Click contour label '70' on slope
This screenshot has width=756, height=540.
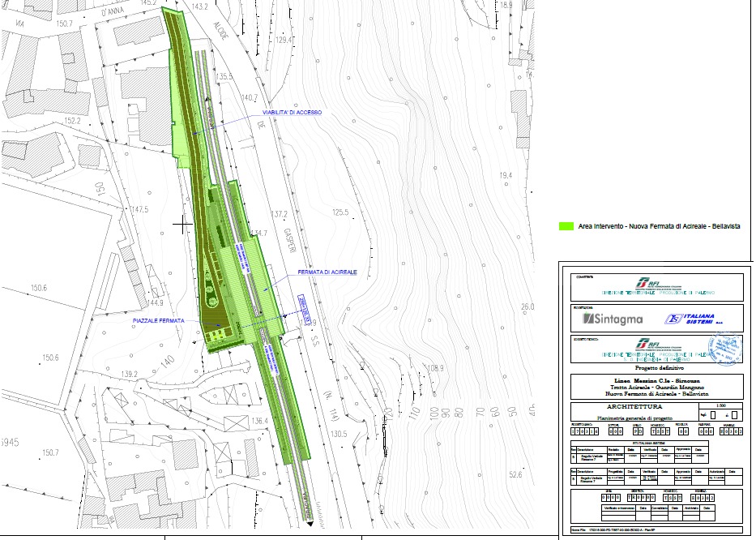tap(481, 413)
